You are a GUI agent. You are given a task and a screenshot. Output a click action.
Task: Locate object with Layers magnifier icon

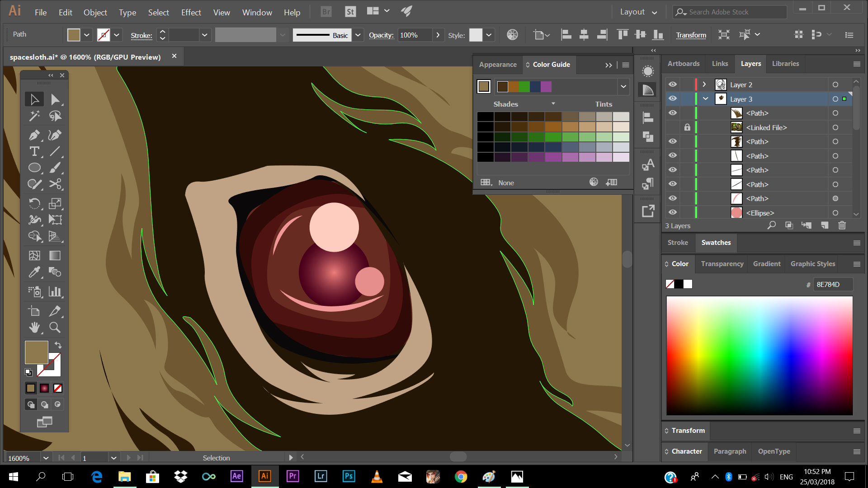(772, 225)
